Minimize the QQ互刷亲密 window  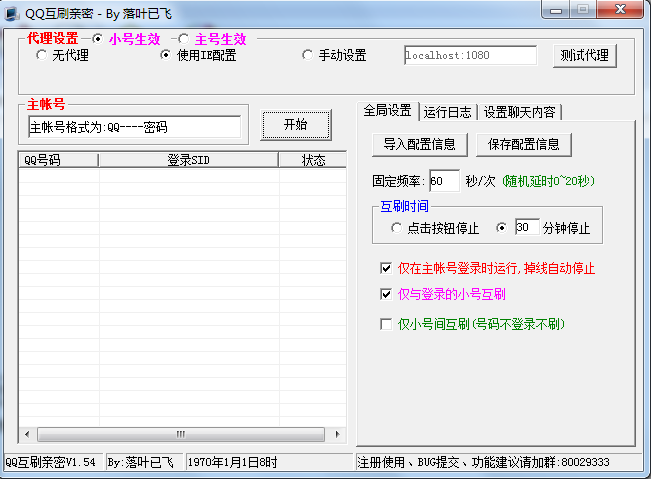tap(556, 10)
